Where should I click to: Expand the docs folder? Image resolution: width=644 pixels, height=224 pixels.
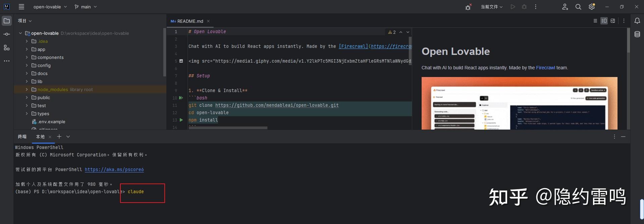pyautogui.click(x=27, y=73)
